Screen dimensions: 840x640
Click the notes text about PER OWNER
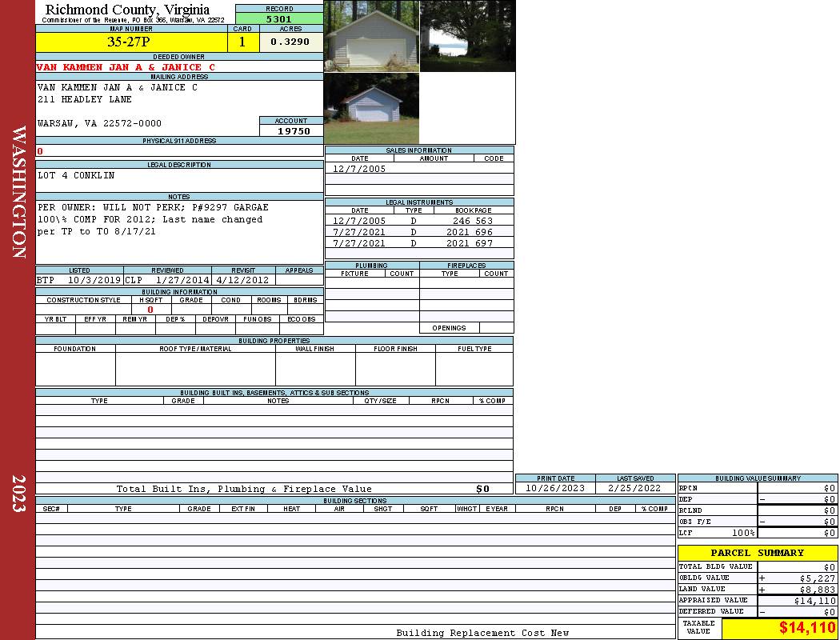click(153, 207)
